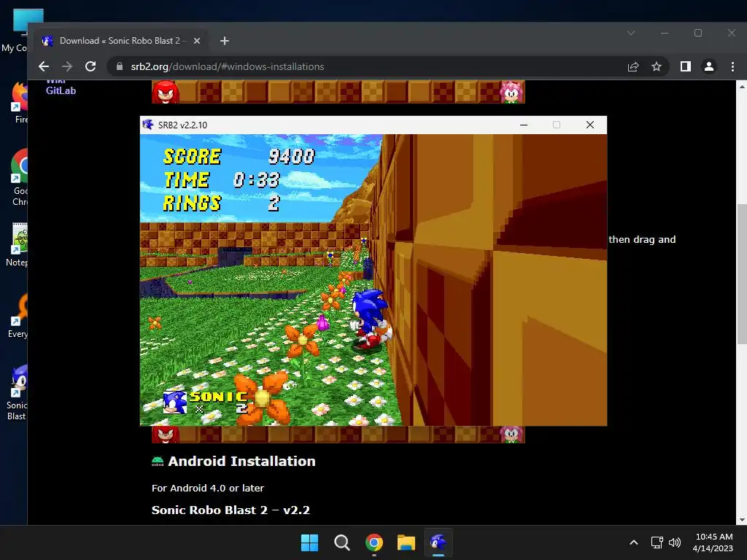Click Sonic Robo Blast taskbar icon
The width and height of the screenshot is (747, 560).
(438, 542)
